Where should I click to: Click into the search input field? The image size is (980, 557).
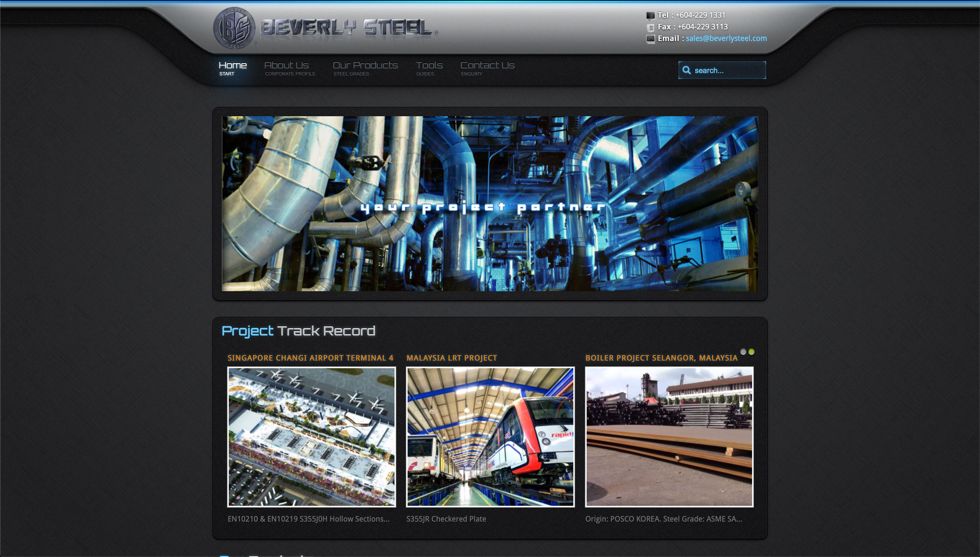[727, 70]
